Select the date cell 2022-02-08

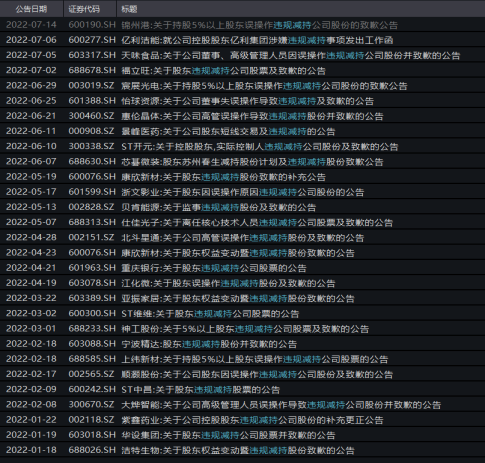(x=31, y=405)
